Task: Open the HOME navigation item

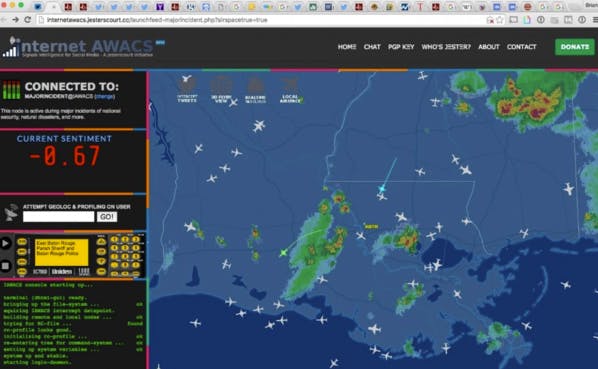Action: (347, 47)
